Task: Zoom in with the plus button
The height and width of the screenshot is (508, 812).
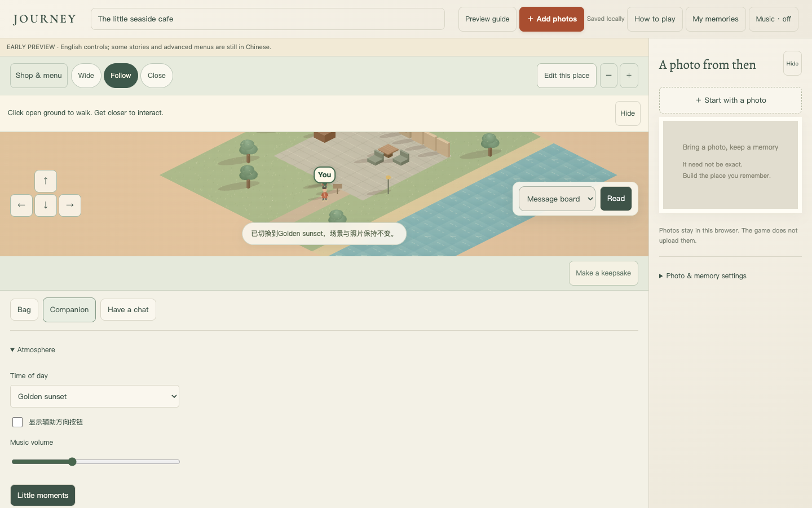Action: tap(629, 76)
